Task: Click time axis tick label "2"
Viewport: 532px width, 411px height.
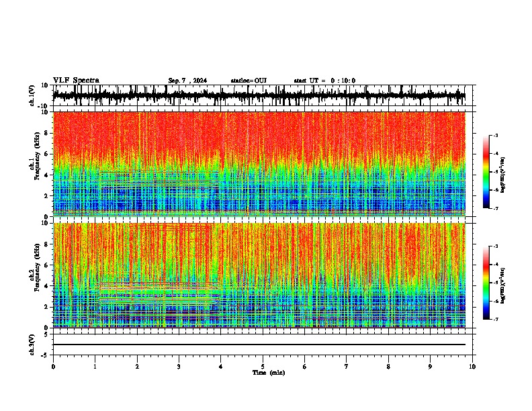Action: pyautogui.click(x=137, y=367)
